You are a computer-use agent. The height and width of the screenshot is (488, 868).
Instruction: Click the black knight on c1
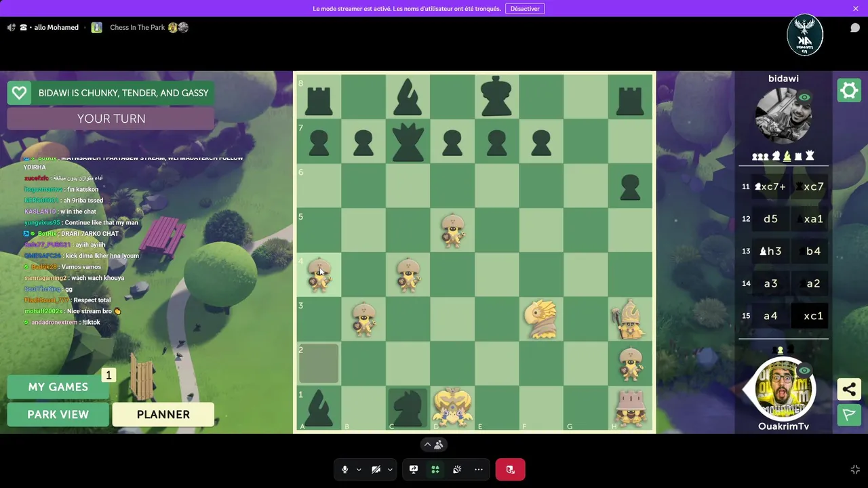pos(408,409)
